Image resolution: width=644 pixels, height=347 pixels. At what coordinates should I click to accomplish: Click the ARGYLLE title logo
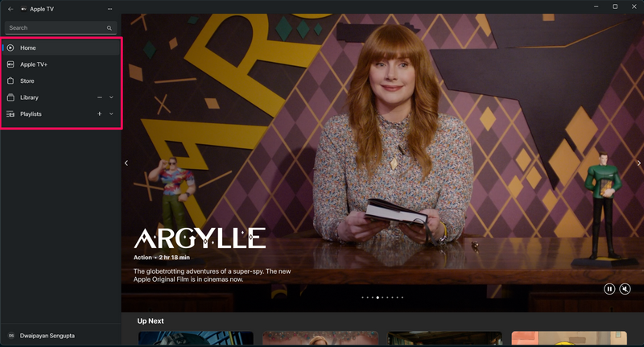point(200,238)
